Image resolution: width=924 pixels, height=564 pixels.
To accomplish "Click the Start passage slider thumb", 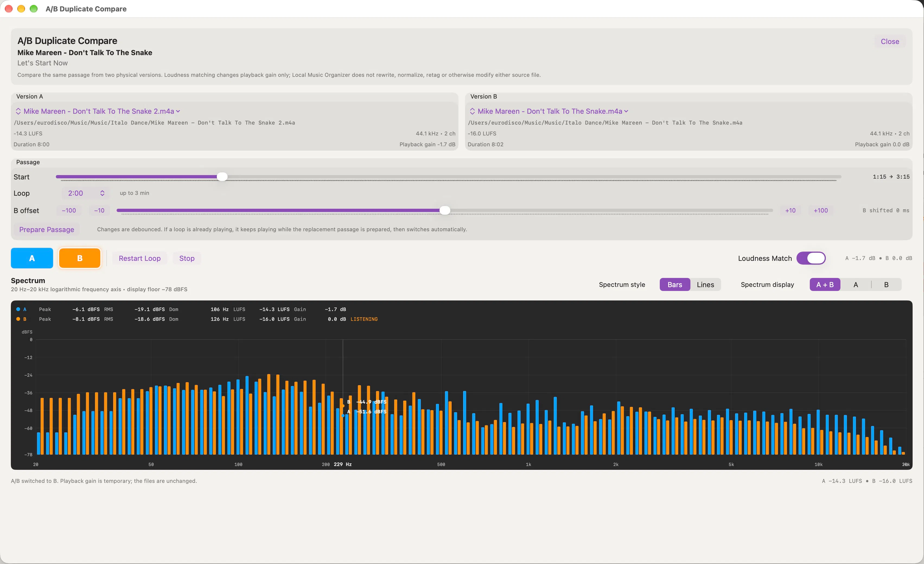I will point(222,177).
